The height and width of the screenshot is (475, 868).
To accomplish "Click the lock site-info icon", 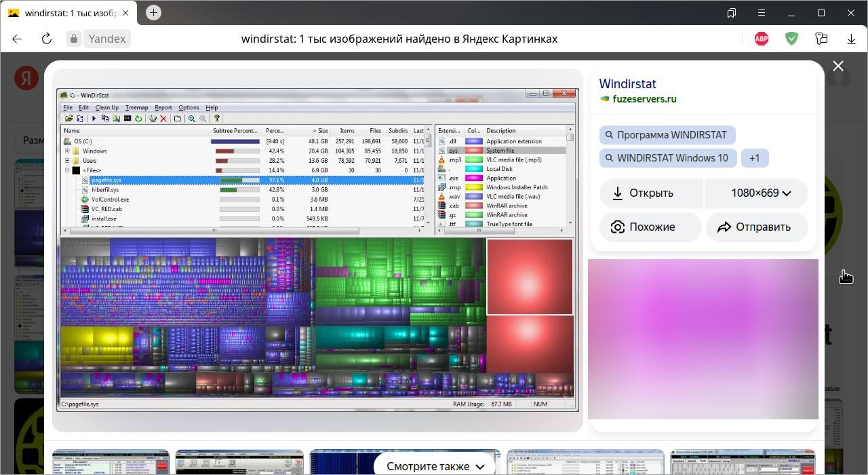I will click(x=74, y=39).
